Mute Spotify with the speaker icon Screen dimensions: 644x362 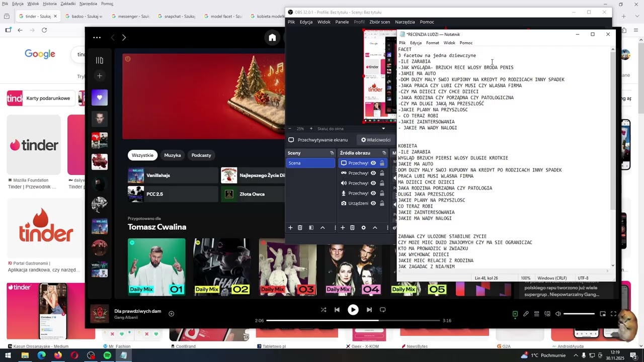coord(558,314)
